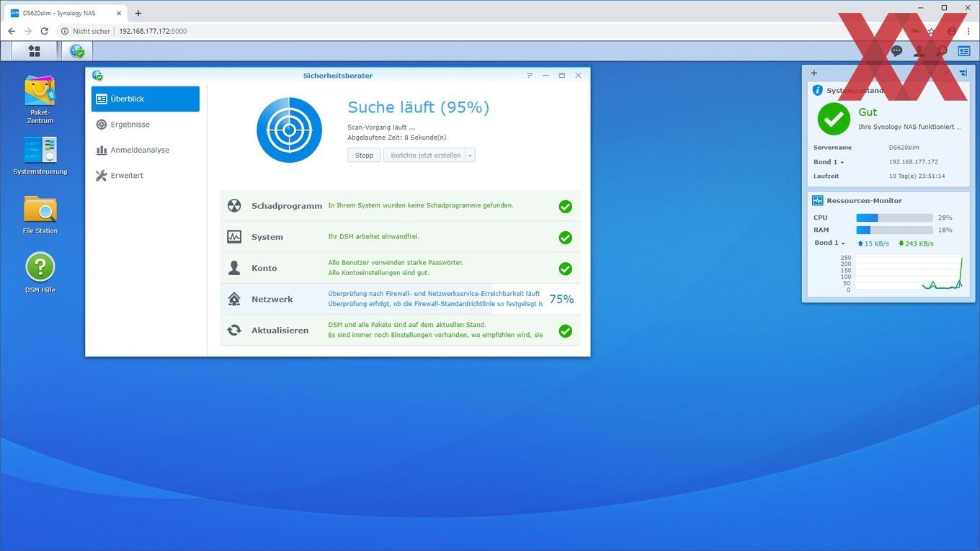The width and height of the screenshot is (980, 551).
Task: Click the green check for Schadprogramm
Action: [x=566, y=207]
